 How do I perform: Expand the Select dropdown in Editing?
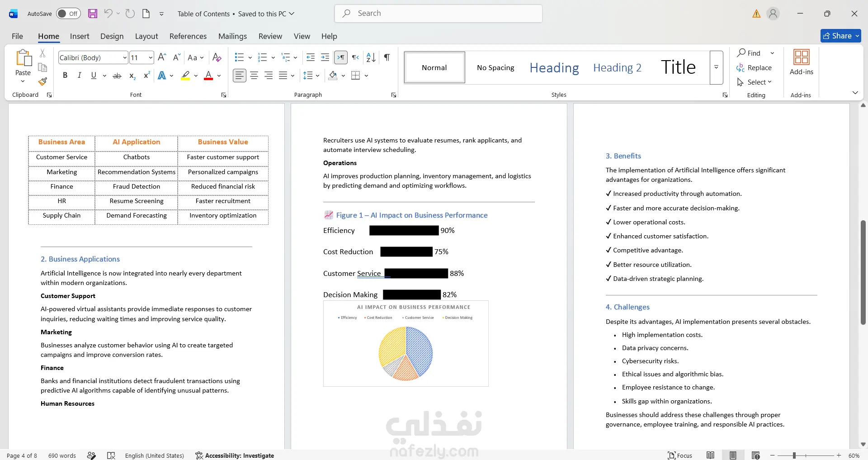click(x=769, y=82)
